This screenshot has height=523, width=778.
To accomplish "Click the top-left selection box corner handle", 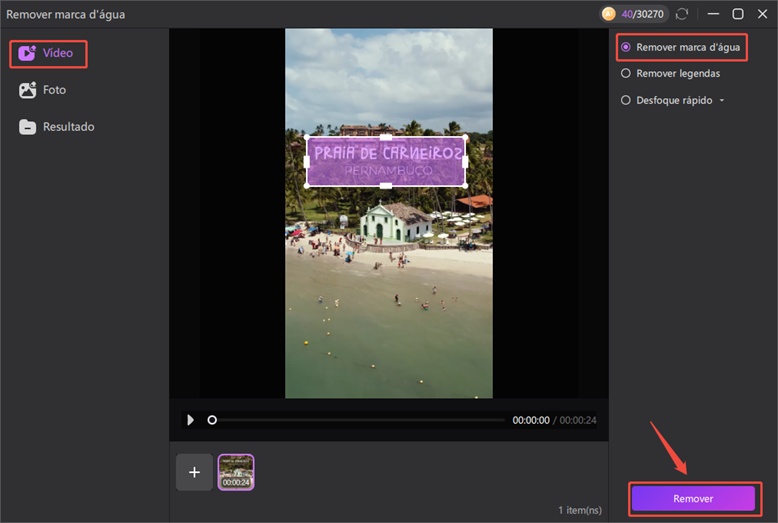I will point(307,138).
